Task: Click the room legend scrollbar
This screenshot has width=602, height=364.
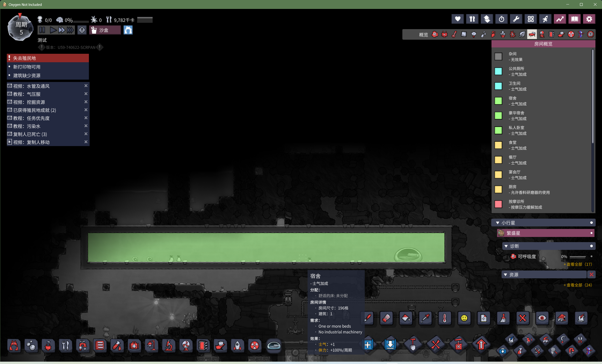Action: 592,96
